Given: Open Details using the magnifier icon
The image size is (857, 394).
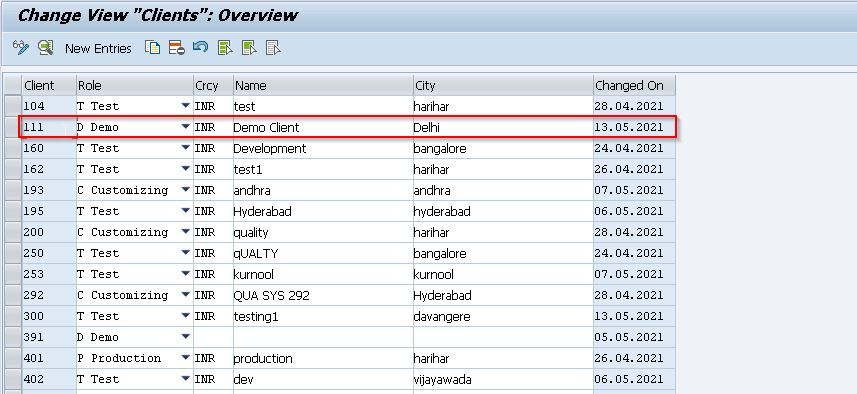Looking at the screenshot, I should tap(46, 48).
